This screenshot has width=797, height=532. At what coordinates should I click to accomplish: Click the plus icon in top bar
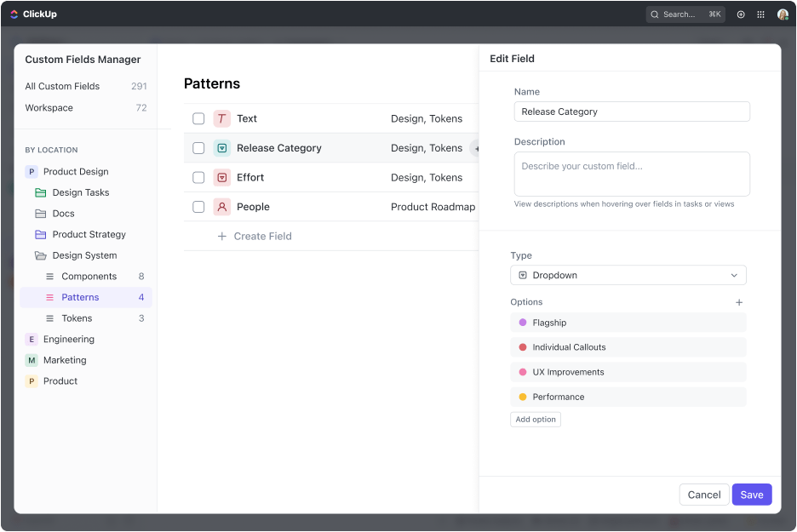point(741,14)
